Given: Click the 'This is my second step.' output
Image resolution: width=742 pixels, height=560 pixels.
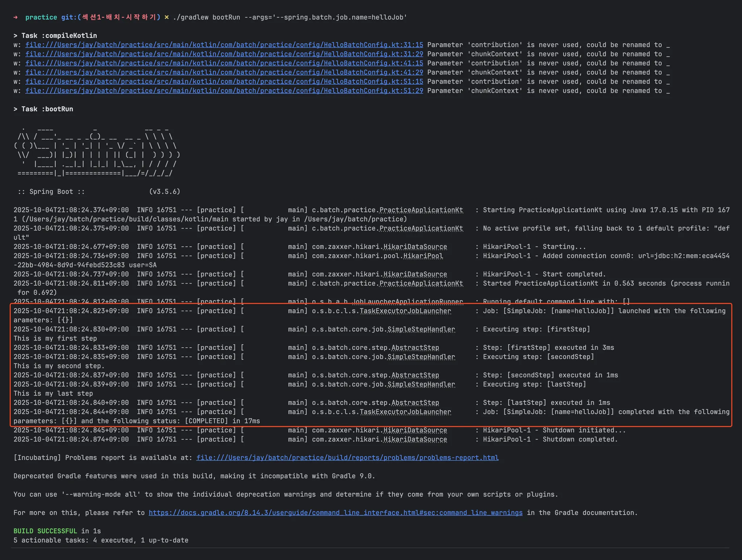Looking at the screenshot, I should 59,366.
